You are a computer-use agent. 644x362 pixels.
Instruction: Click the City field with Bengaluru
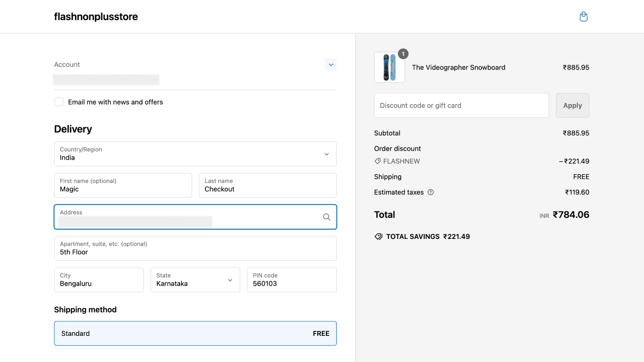click(99, 280)
